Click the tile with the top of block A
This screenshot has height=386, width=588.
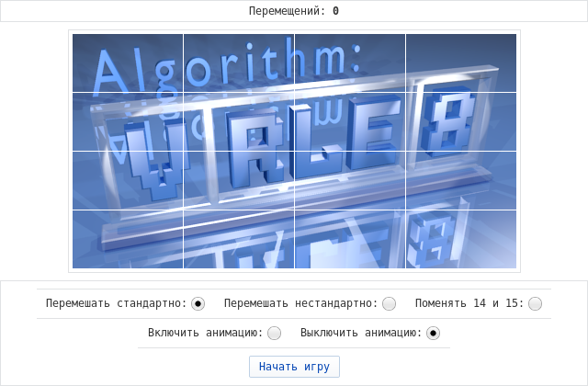click(239, 122)
